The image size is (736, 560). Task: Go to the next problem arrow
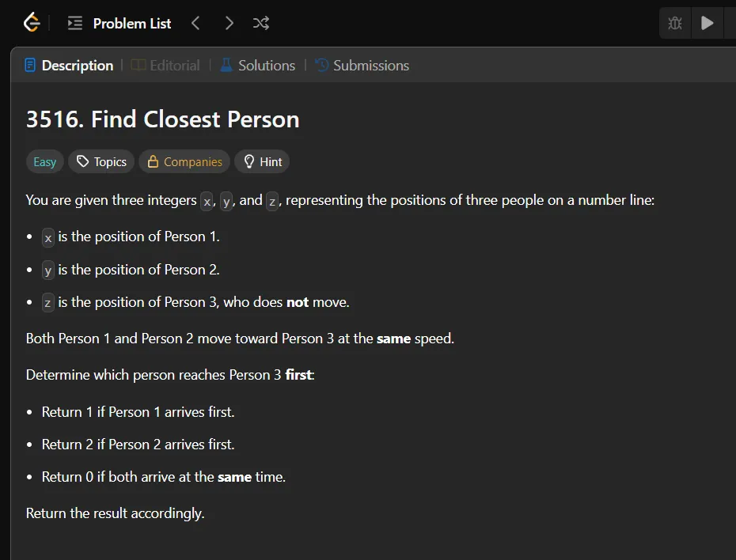pos(229,24)
